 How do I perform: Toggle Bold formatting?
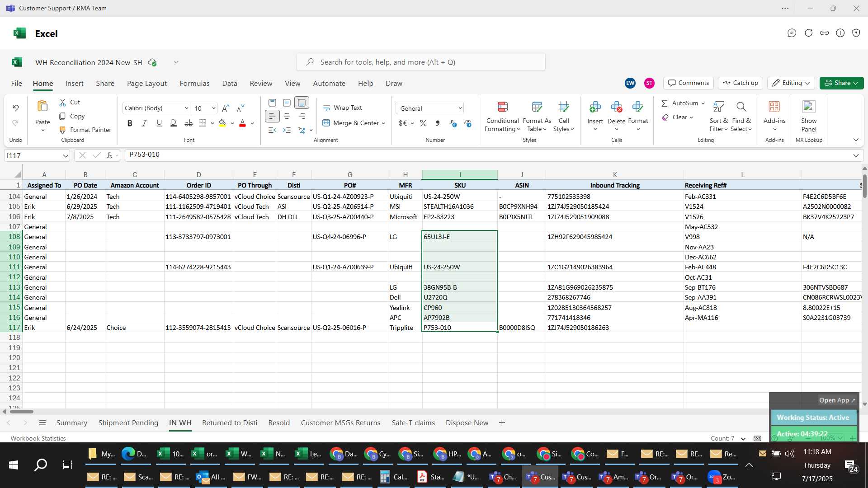click(x=130, y=123)
